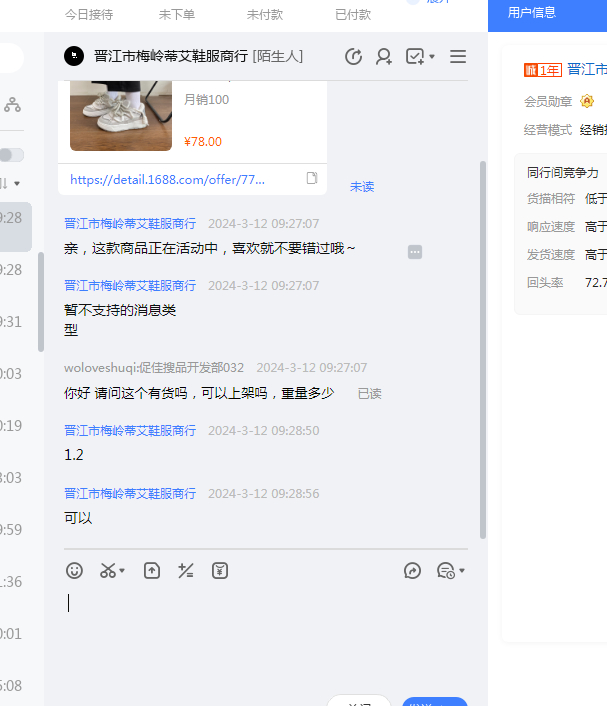This screenshot has width=607, height=706.
Task: Click the refresh history clock icon
Action: coord(353,57)
